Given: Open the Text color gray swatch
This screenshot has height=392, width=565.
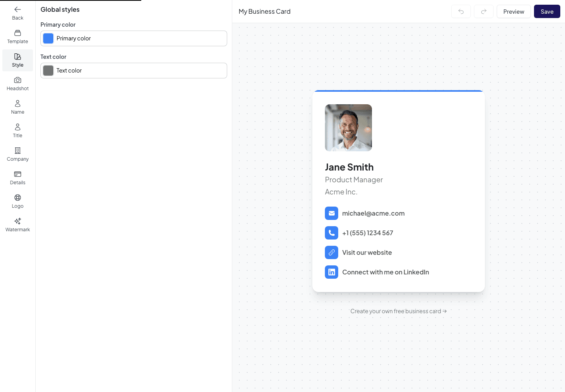Looking at the screenshot, I should 48,71.
